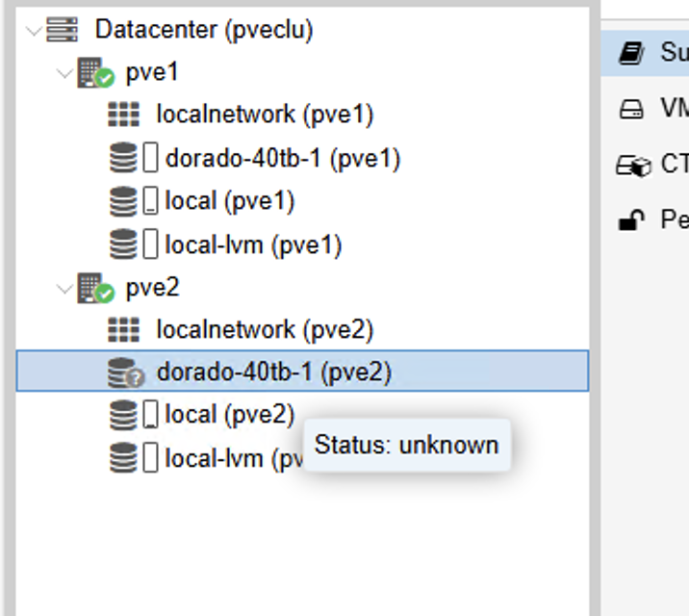The width and height of the screenshot is (689, 616).
Task: Collapse the pve2 node branch
Action: (64, 289)
